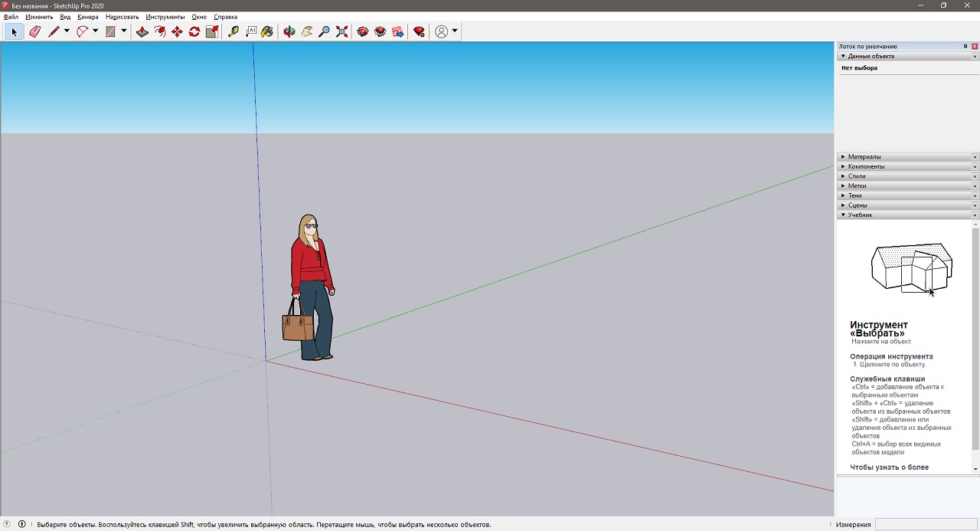980x531 pixels.
Task: Open the Line tool dropdown arrow
Action: (x=67, y=31)
